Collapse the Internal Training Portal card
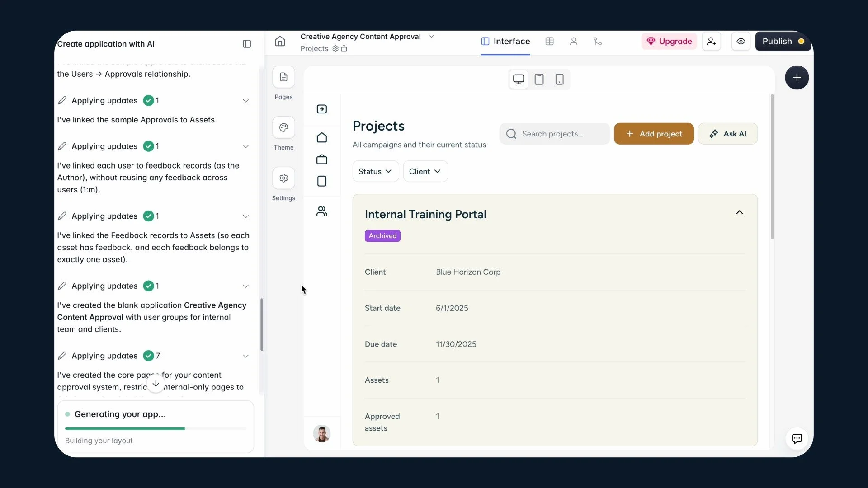 pyautogui.click(x=739, y=212)
